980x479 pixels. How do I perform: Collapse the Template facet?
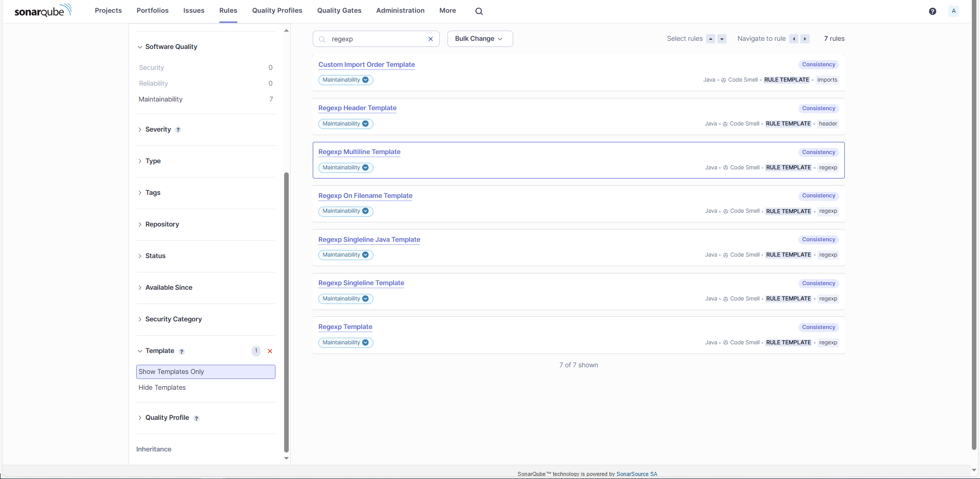156,351
